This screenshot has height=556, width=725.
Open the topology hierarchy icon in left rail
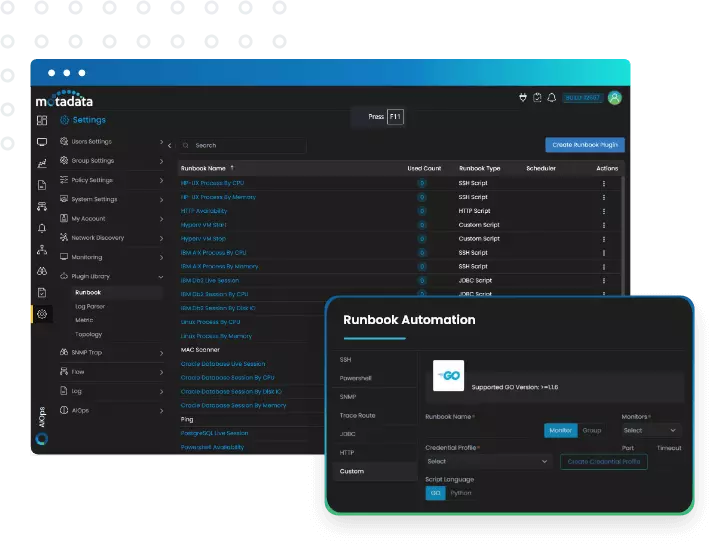42,250
